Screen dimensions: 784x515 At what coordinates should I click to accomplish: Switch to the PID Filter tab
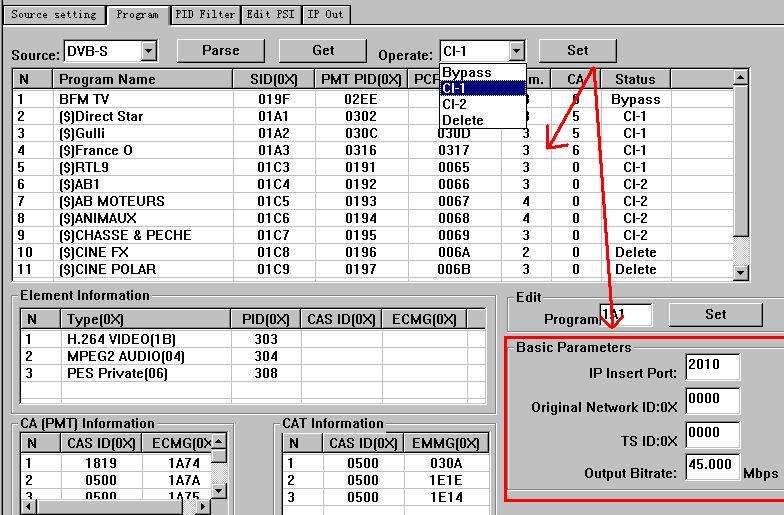[206, 14]
